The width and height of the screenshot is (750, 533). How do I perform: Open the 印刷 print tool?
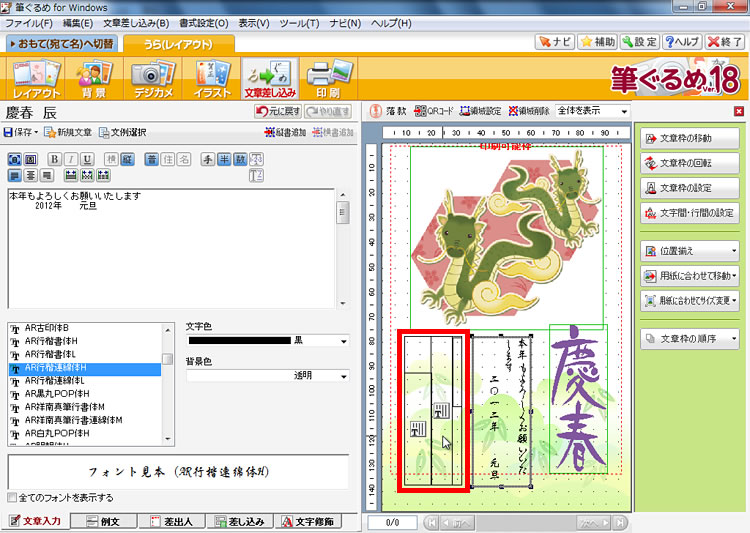click(x=328, y=78)
